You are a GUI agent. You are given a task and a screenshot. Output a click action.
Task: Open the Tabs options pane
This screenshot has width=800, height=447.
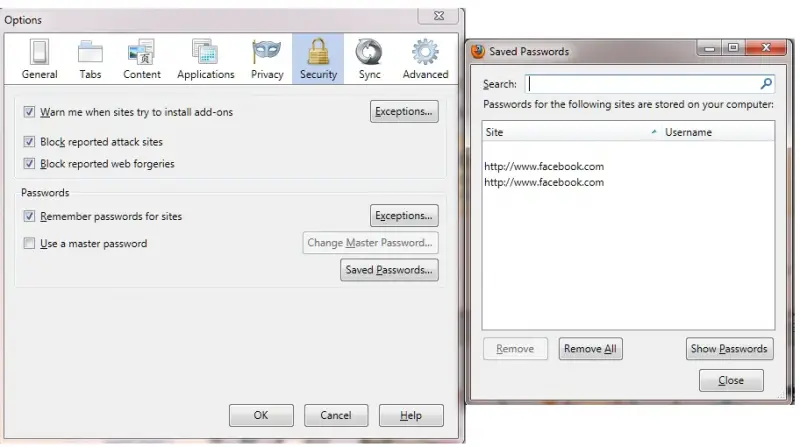pos(90,59)
